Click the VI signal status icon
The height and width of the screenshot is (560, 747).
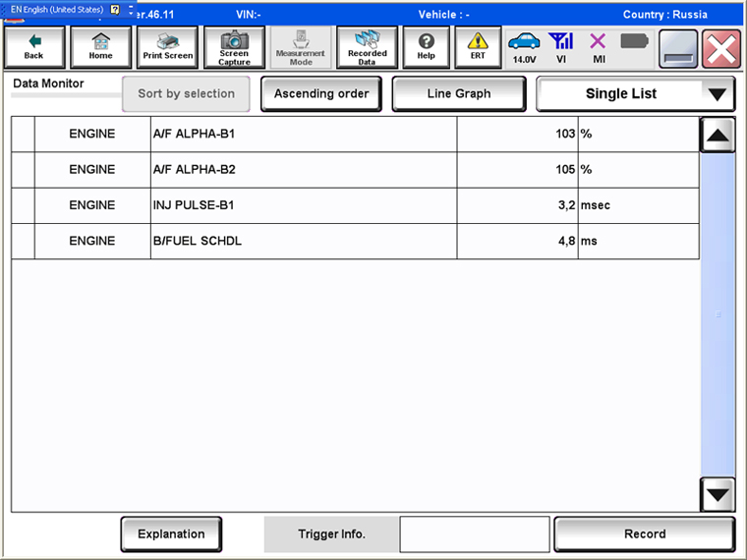[561, 48]
